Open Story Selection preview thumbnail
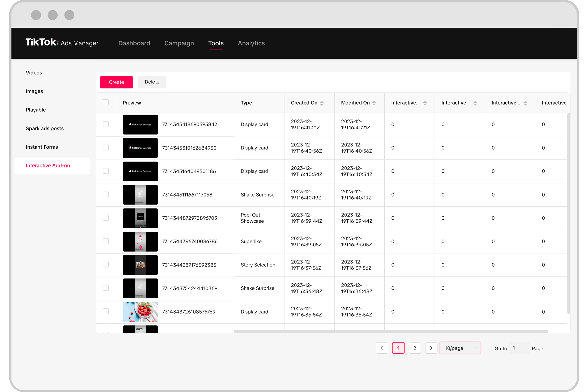 [140, 265]
